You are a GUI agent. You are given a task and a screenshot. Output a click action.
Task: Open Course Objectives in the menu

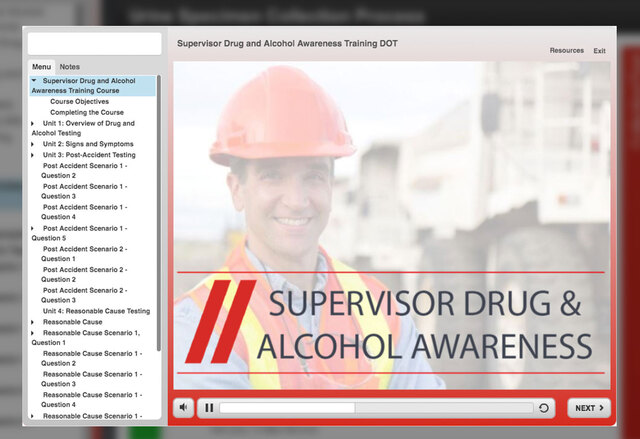79,101
